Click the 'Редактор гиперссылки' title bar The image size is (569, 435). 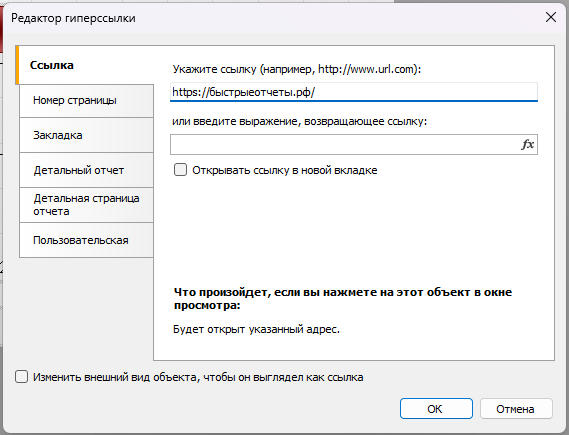pos(73,18)
